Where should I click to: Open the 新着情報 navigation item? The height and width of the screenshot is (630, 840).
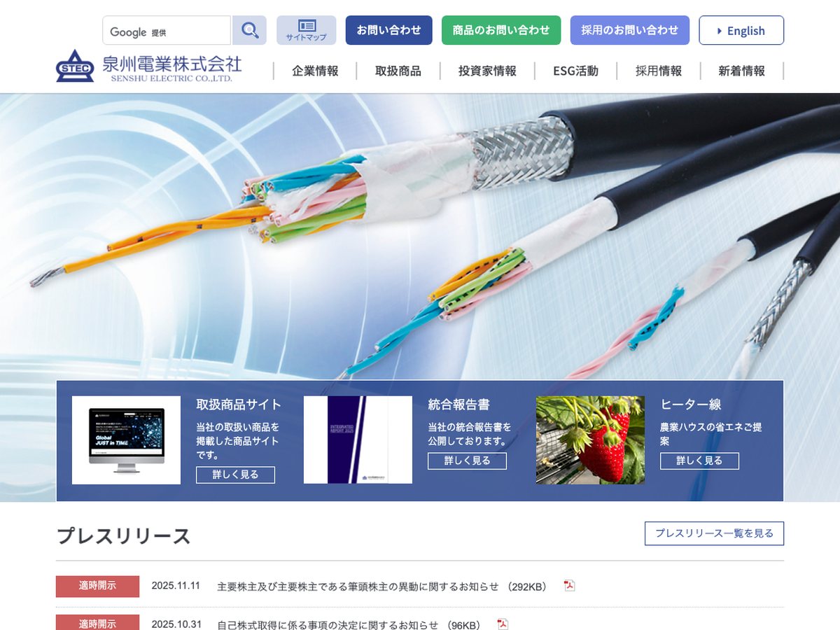(x=741, y=71)
